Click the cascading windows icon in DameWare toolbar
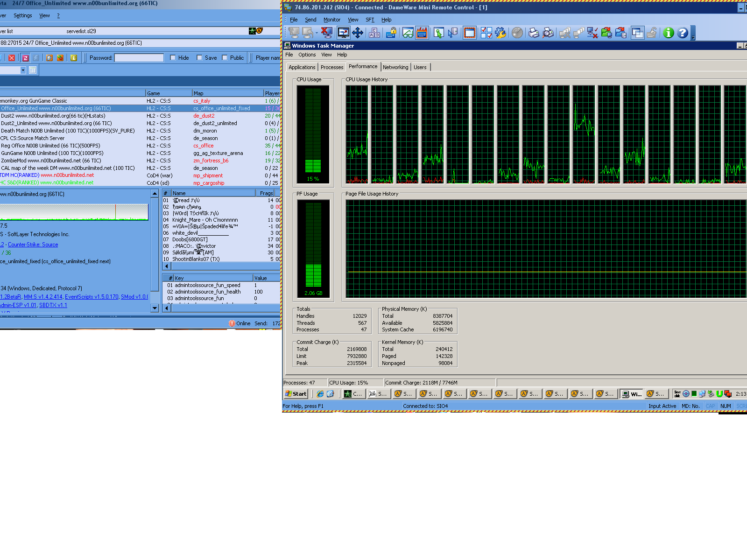This screenshot has height=560, width=747. coord(637,33)
